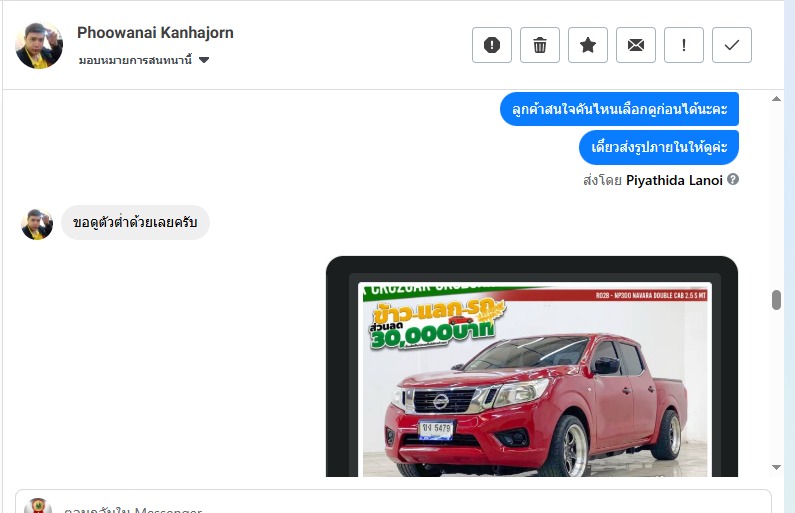Viewport: 795px width, 513px height.
Task: Click the Phoowanai Kanhajorn name heading
Action: (155, 32)
